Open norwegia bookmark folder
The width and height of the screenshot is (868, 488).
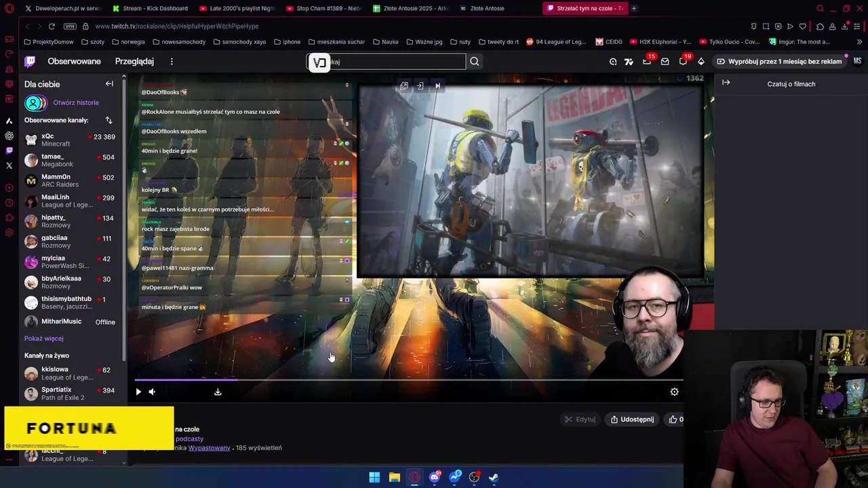pyautogui.click(x=128, y=42)
